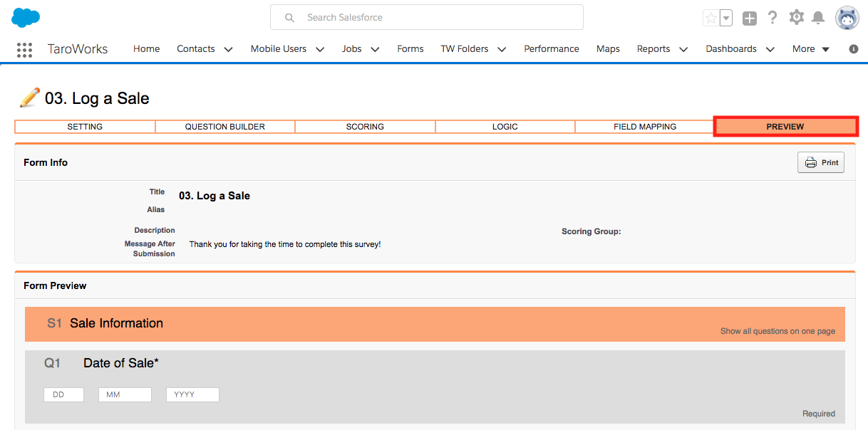
Task: Click the DD date input box
Action: coord(63,394)
